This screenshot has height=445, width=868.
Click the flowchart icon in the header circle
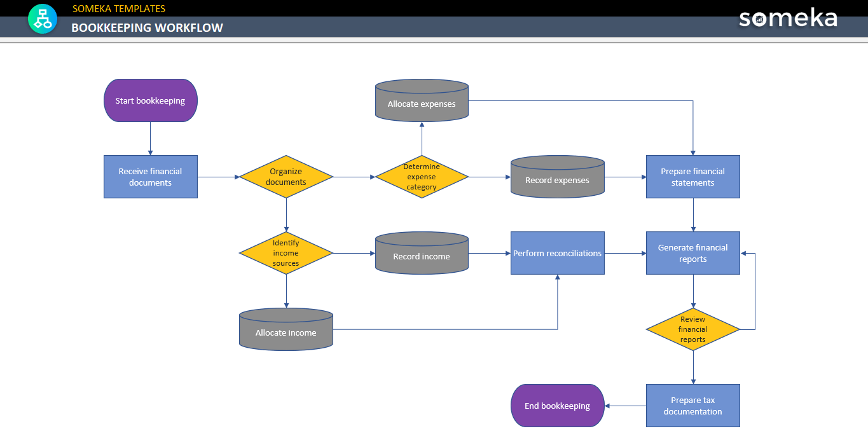click(42, 18)
